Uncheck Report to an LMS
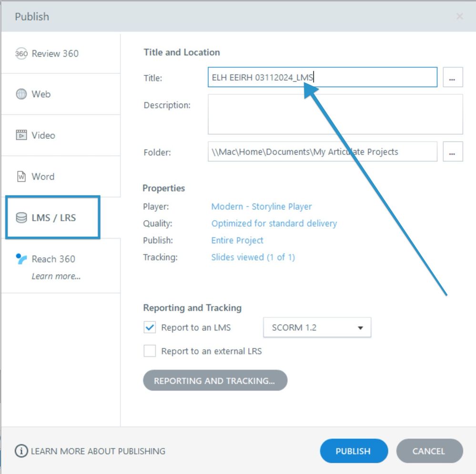This screenshot has height=474, width=476. click(x=150, y=328)
